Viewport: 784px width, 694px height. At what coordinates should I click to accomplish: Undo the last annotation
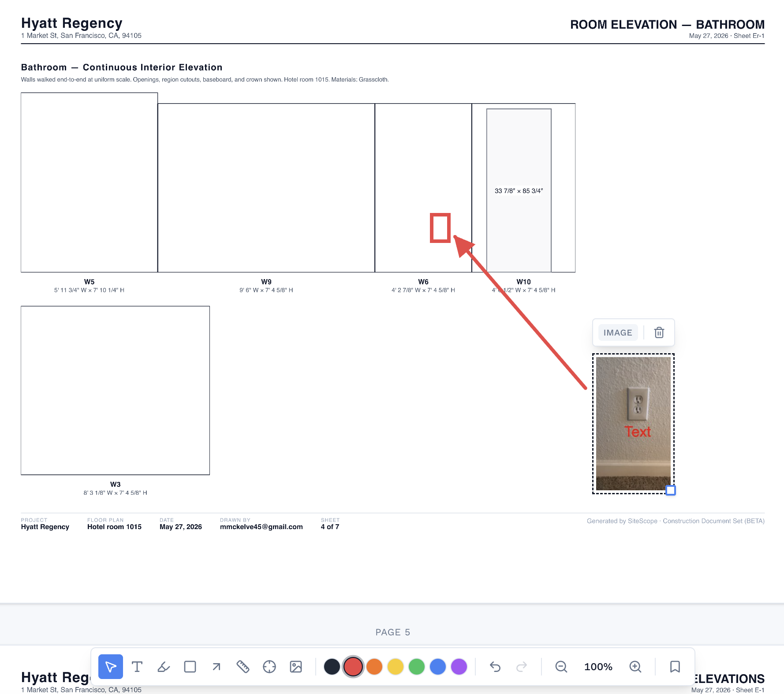(x=495, y=667)
